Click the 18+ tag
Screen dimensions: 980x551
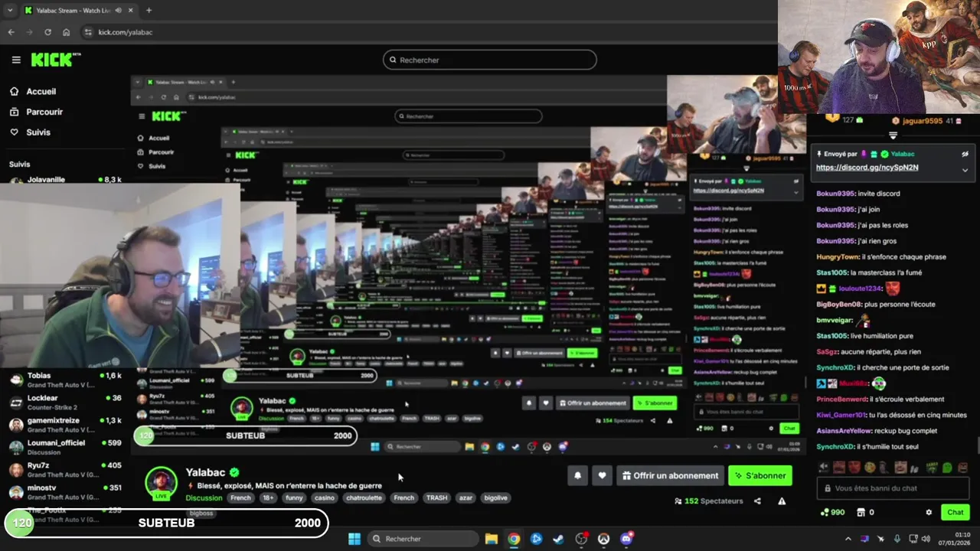coord(268,497)
